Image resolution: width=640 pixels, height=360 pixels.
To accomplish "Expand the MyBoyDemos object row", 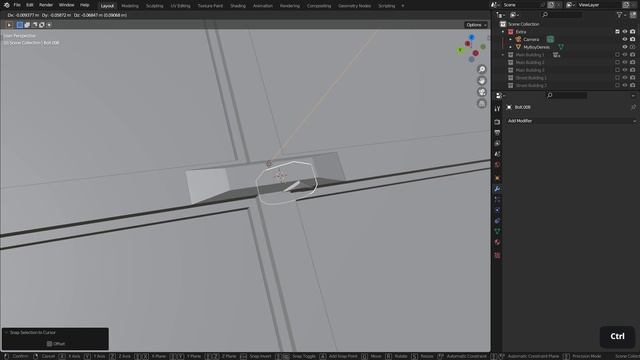I will point(510,47).
